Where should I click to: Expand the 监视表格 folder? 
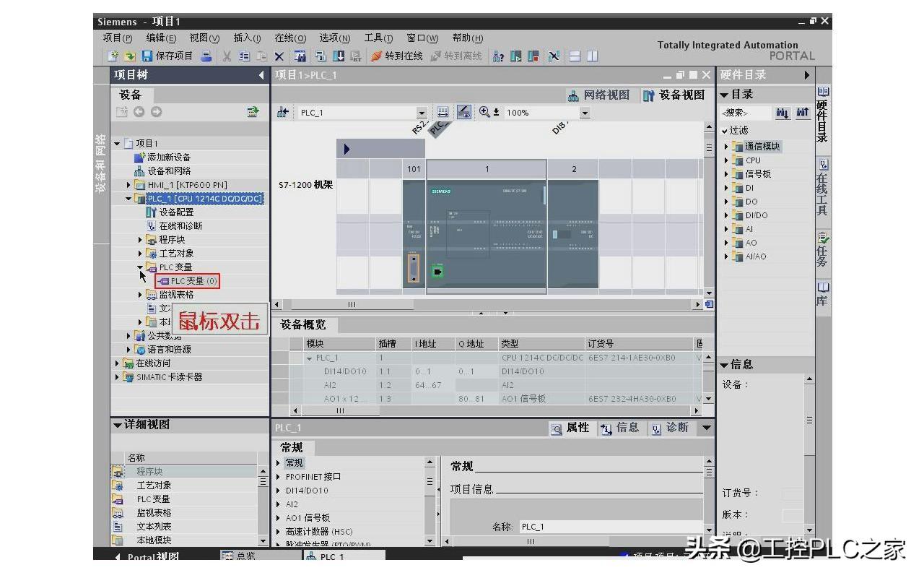point(141,295)
